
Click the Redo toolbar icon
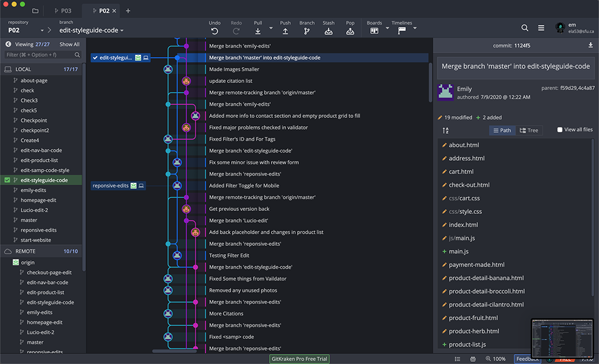[236, 32]
